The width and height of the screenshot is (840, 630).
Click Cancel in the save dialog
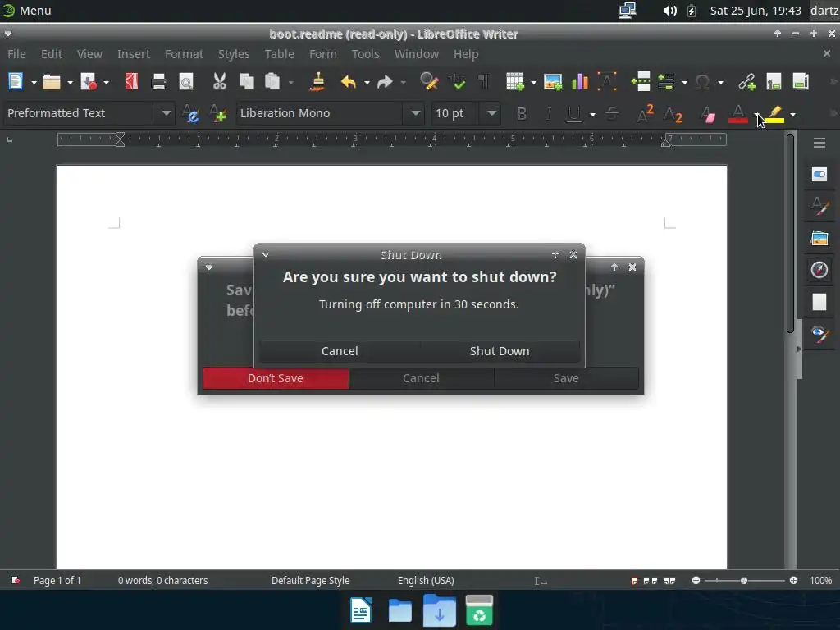coord(421,378)
